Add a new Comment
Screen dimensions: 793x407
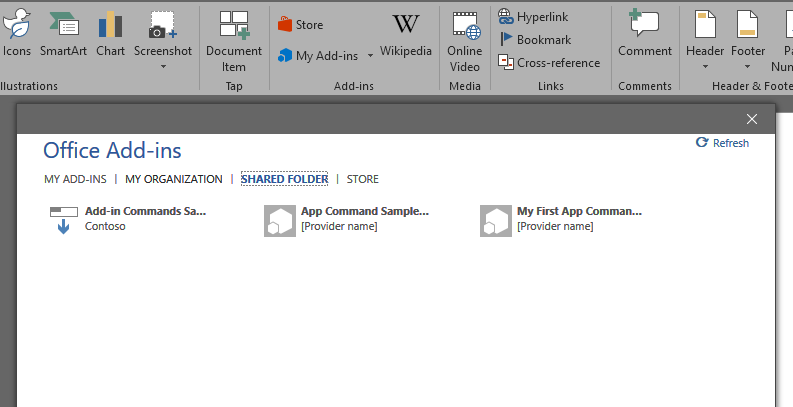[645, 33]
